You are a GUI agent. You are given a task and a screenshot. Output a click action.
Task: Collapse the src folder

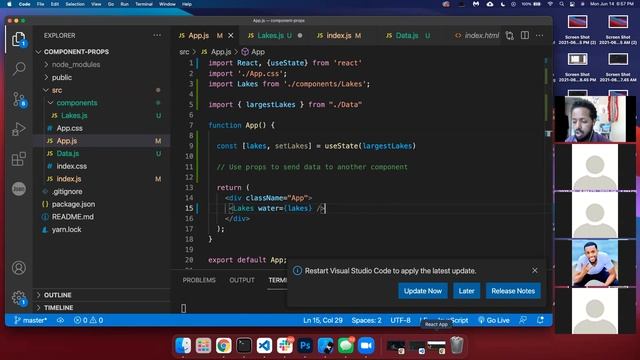[x=102, y=90]
